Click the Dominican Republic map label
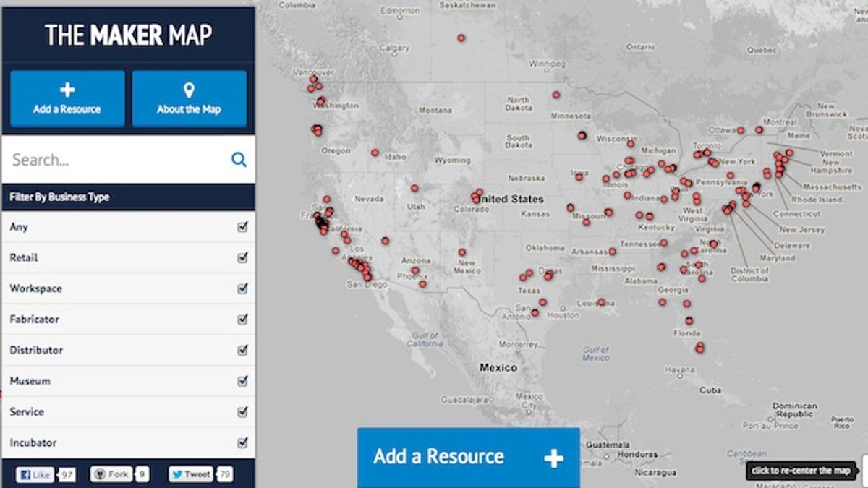 (794, 411)
